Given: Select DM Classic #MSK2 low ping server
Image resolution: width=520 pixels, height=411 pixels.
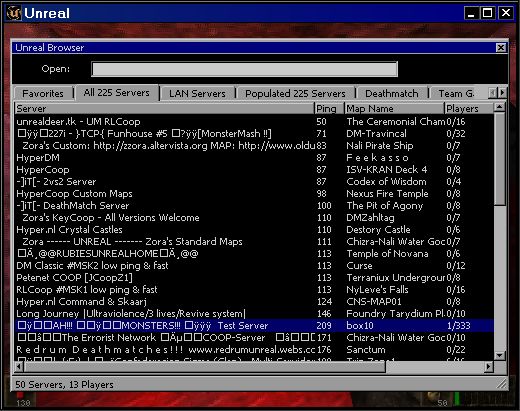Looking at the screenshot, I should tap(254, 266).
